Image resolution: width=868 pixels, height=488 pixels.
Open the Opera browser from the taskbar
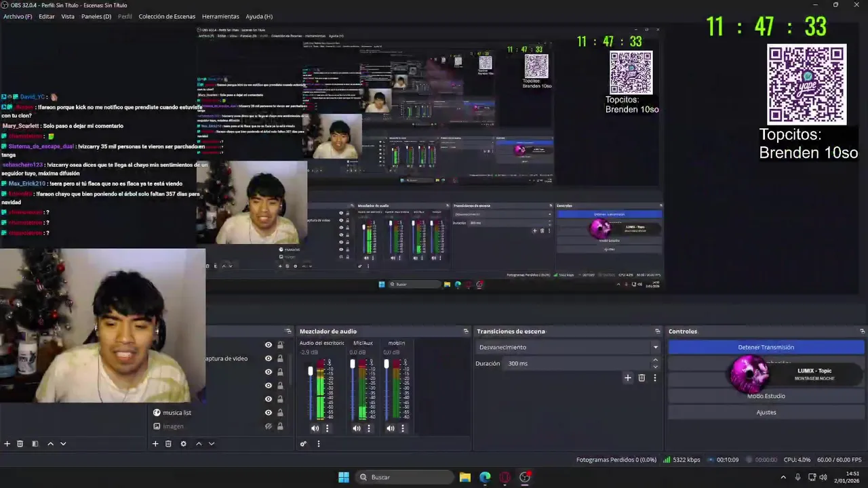coord(505,477)
